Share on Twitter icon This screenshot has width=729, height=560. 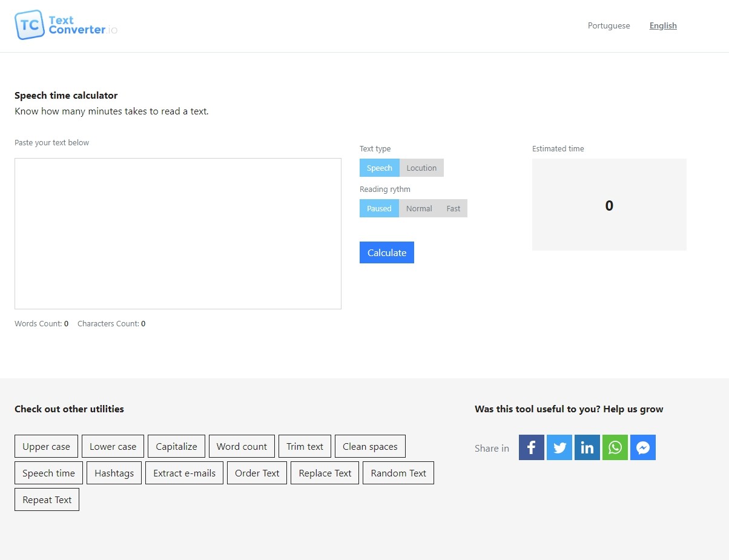click(x=559, y=447)
